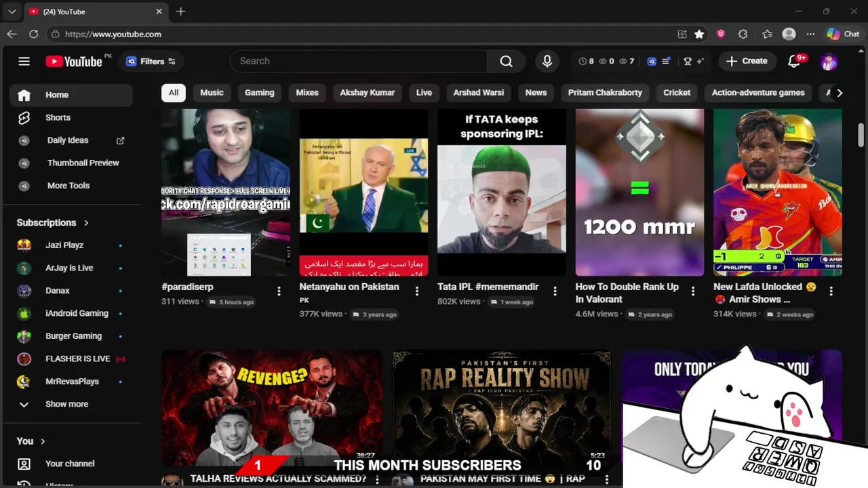Start voice search with microphone icon
The width and height of the screenshot is (868, 488).
[547, 61]
